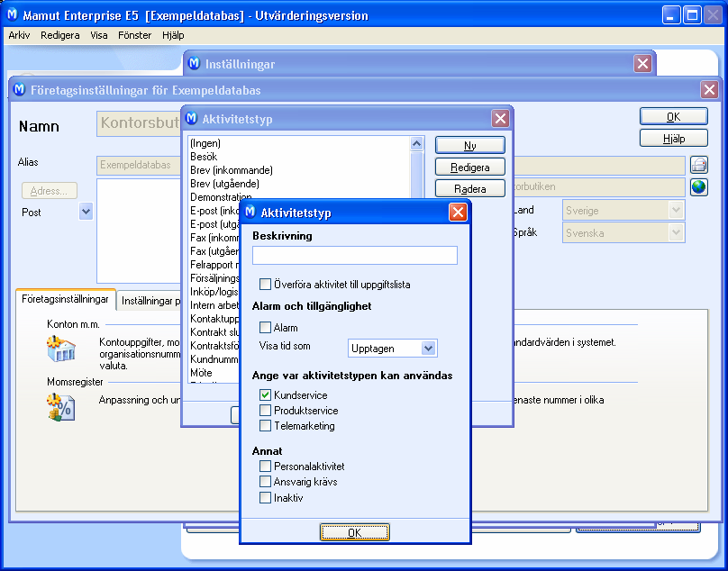Toggle the Alarm checkbox

[x=265, y=327]
